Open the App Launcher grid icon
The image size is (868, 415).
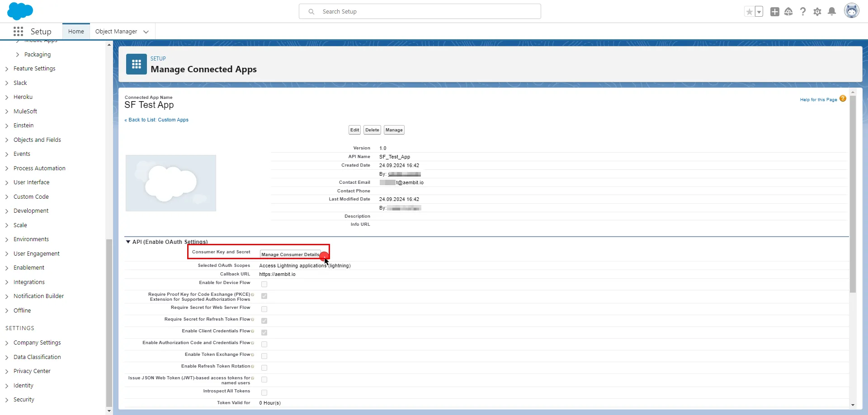click(18, 31)
